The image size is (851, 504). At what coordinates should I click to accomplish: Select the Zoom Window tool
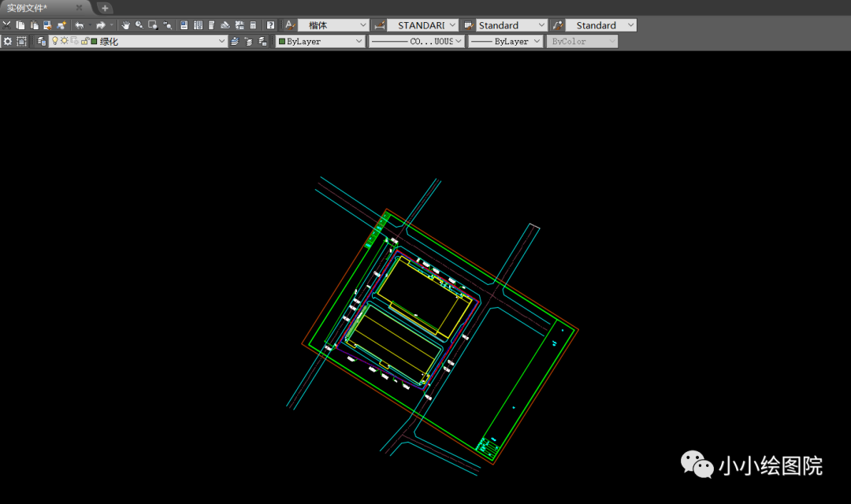point(153,25)
